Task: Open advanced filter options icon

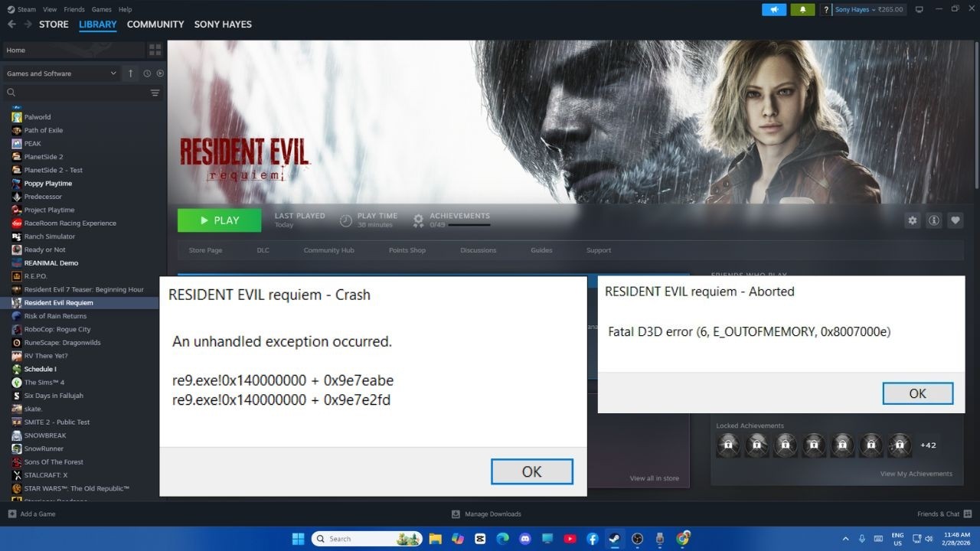Action: (x=155, y=93)
